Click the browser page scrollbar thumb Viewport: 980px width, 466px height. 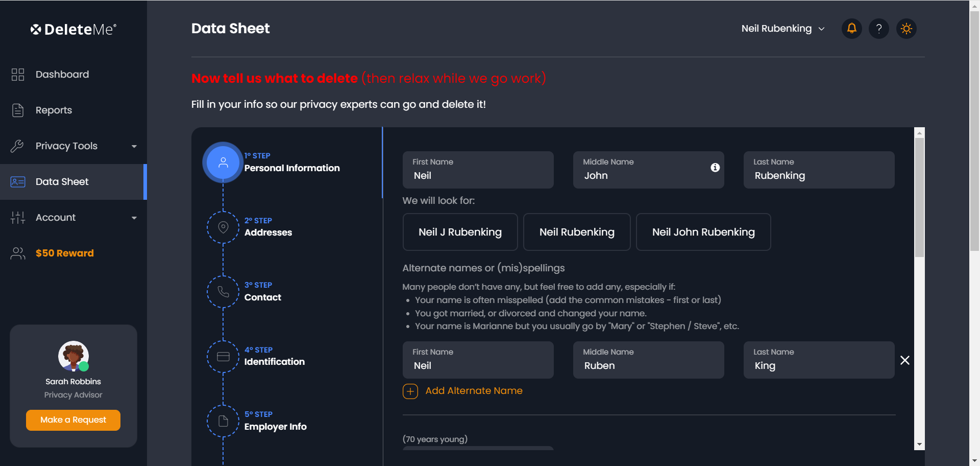coord(975,131)
